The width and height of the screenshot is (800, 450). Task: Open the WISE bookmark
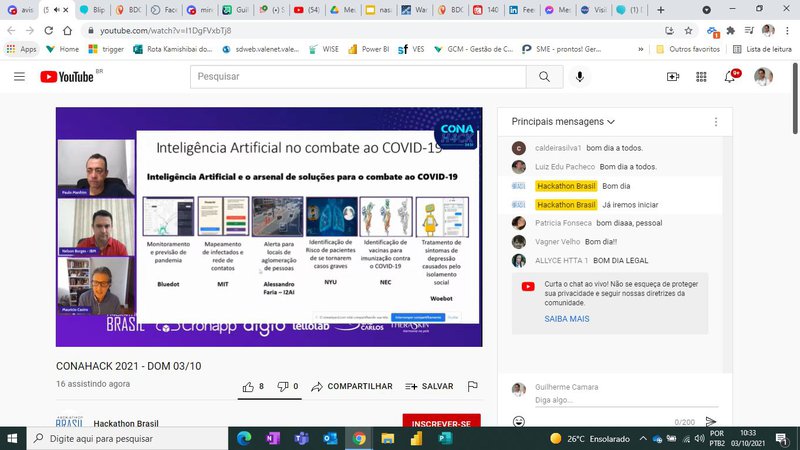coord(323,49)
